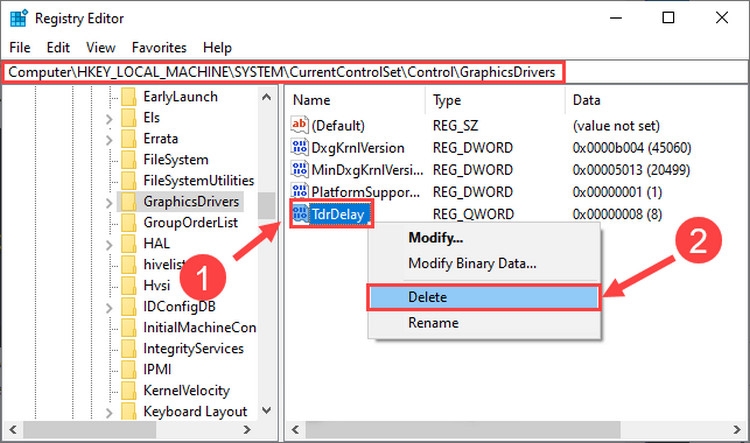750x443 pixels.
Task: Select the (Default) value name
Action: (338, 126)
